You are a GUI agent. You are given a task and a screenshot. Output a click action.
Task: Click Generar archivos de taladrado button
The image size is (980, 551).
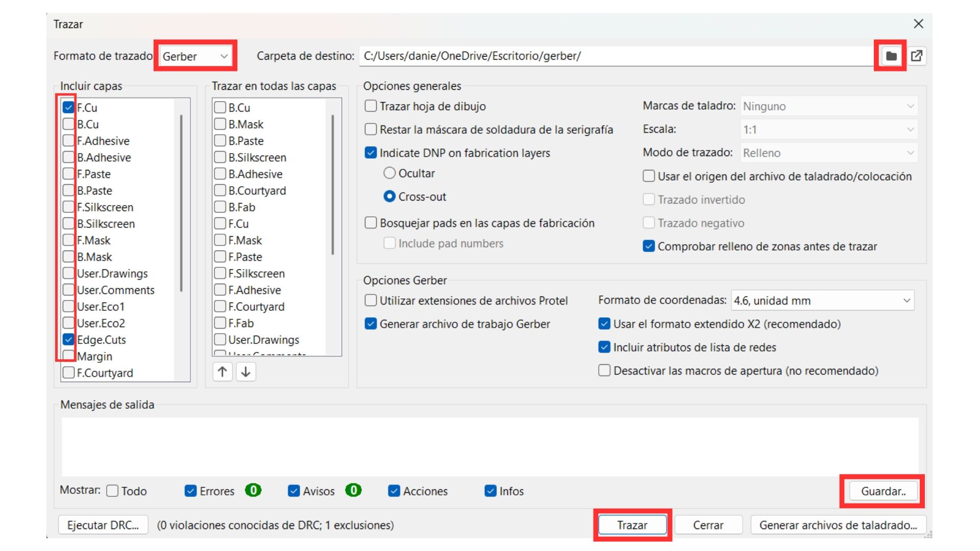[x=838, y=525]
